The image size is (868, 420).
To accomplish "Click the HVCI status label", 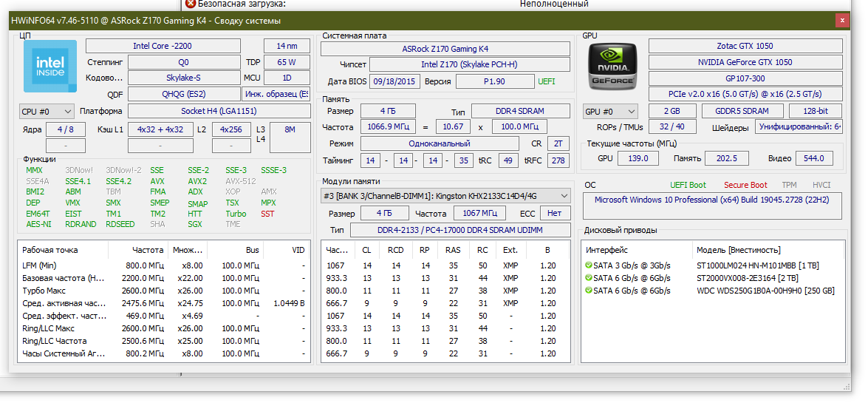I will (x=821, y=185).
